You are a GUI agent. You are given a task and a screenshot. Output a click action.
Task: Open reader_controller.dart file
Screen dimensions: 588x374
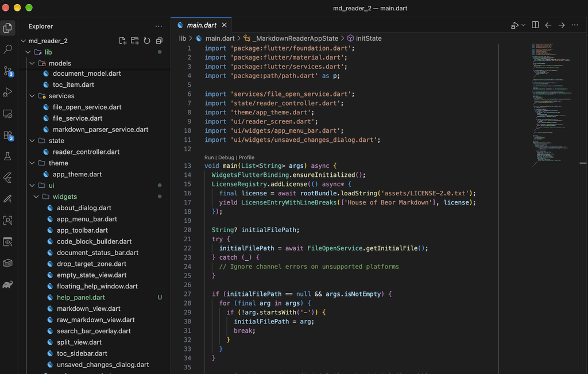coord(86,152)
